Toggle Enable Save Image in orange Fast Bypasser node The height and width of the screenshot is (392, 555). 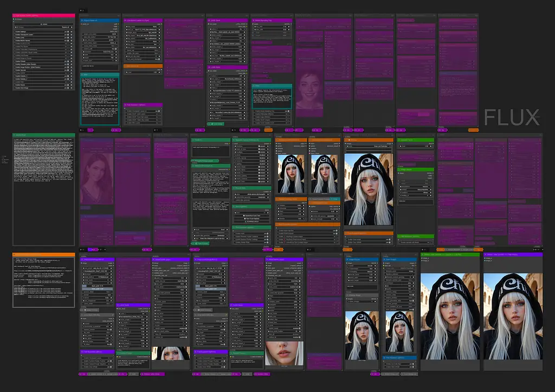(390, 239)
